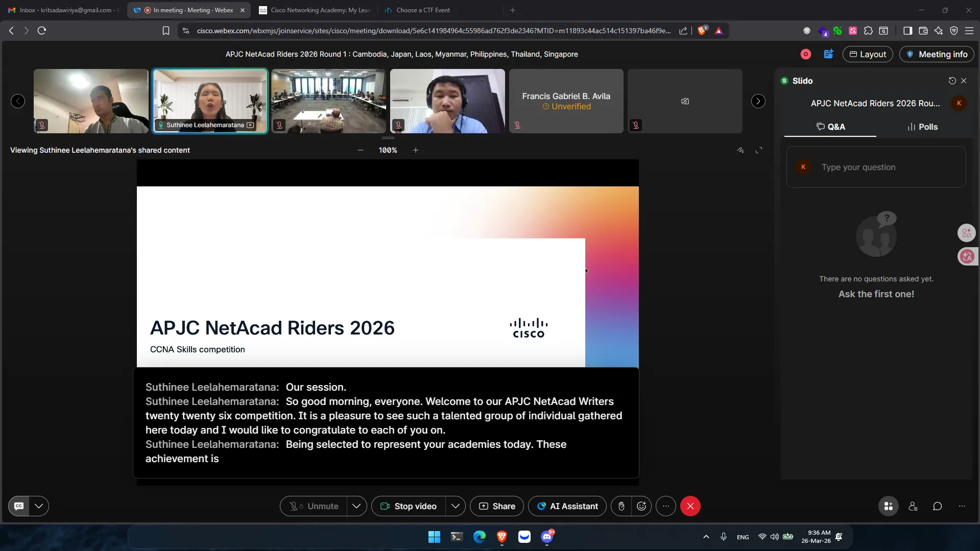Switch to the Polls tab
980x551 pixels.
(922, 127)
